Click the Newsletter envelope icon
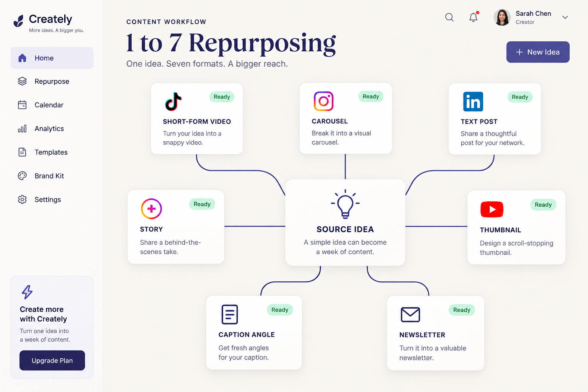588x392 pixels. (x=410, y=315)
